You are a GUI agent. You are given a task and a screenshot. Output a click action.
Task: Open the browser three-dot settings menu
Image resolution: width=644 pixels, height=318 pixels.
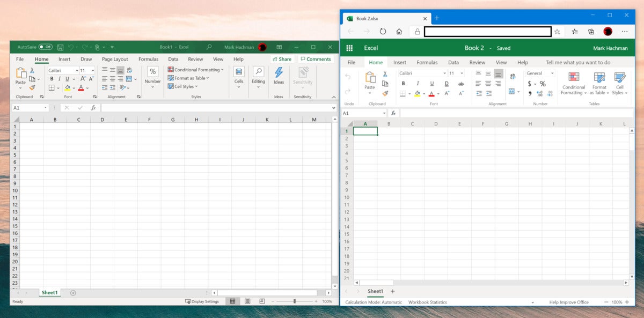coord(625,32)
